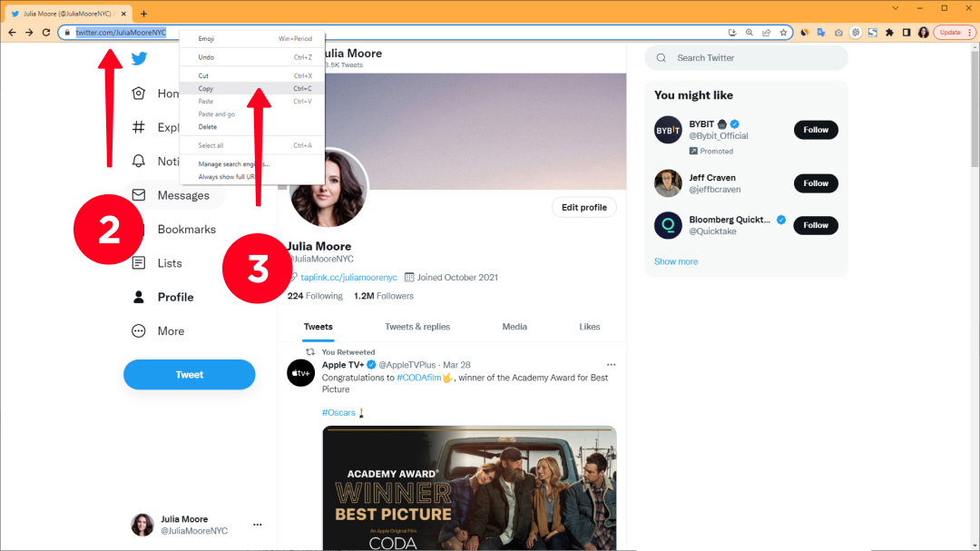
Task: Follow the BYBIT account
Action: [x=816, y=130]
